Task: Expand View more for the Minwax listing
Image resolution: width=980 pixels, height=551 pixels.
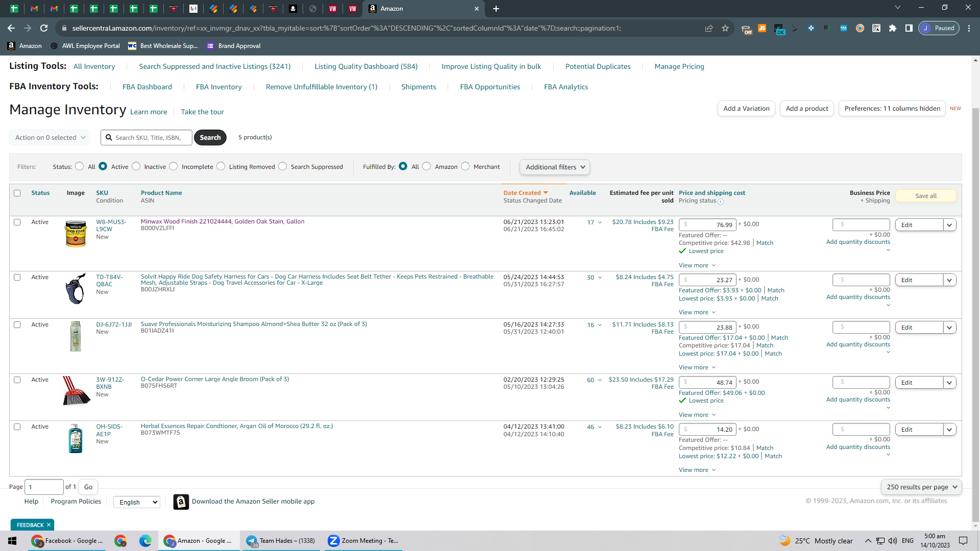Action: [697, 265]
